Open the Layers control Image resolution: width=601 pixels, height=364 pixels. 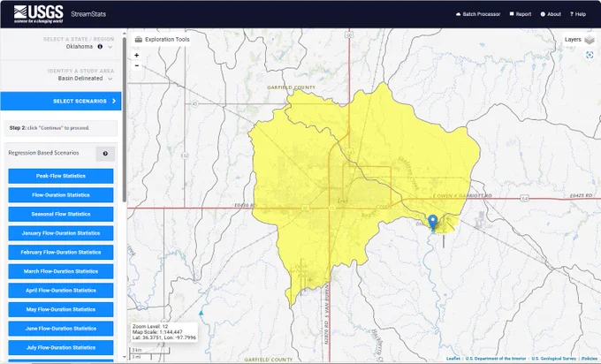pos(579,40)
